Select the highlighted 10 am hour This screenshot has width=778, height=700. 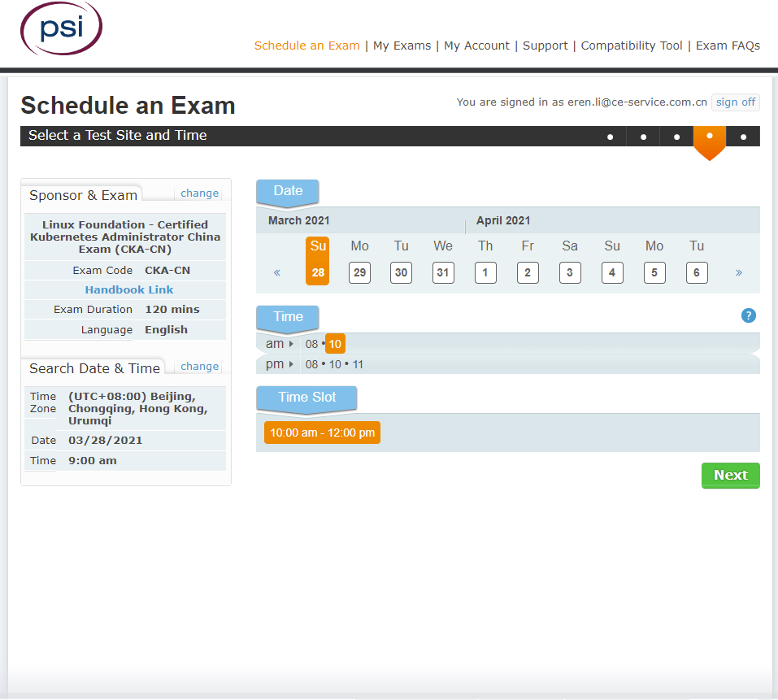[x=335, y=344]
